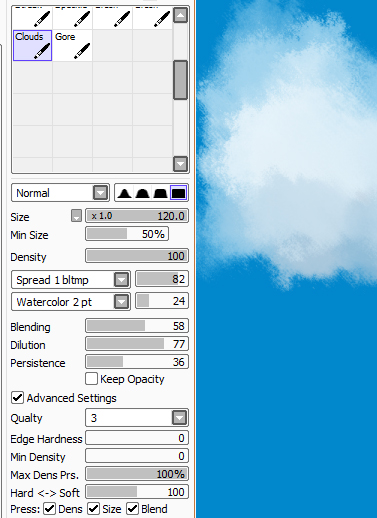The image size is (377, 518).
Task: Adjust the Max Dens Prs. slider at 100%
Action: [x=137, y=474]
